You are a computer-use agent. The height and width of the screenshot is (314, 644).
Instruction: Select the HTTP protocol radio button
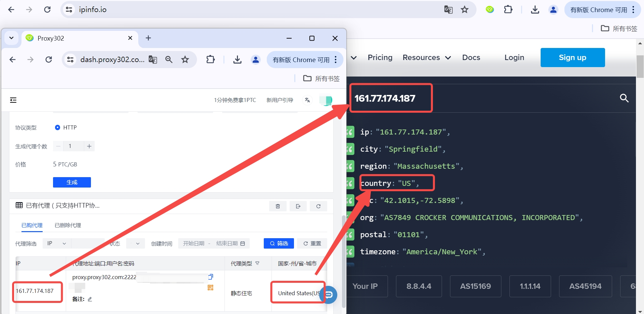(x=57, y=127)
